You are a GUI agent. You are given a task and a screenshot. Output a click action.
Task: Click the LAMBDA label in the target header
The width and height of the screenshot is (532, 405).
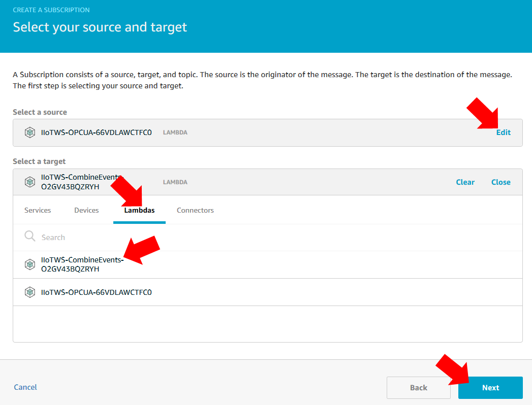[175, 182]
